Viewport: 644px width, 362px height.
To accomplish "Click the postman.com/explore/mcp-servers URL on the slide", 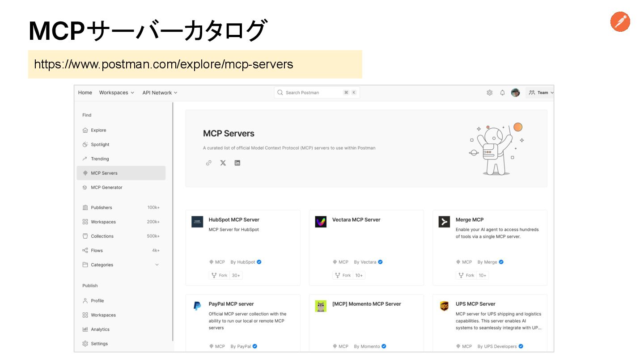I will 164,64.
